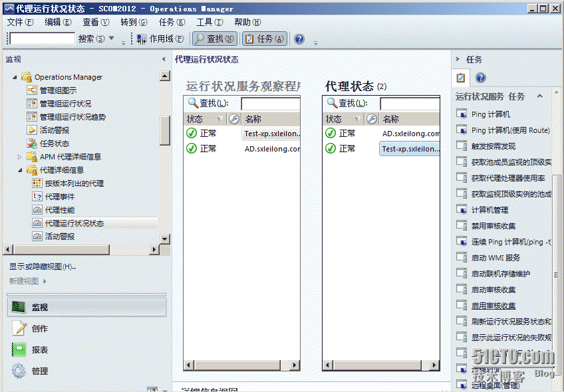564x392 pixels.
Task: Switch to the 监视 workspace
Action: [x=86, y=307]
